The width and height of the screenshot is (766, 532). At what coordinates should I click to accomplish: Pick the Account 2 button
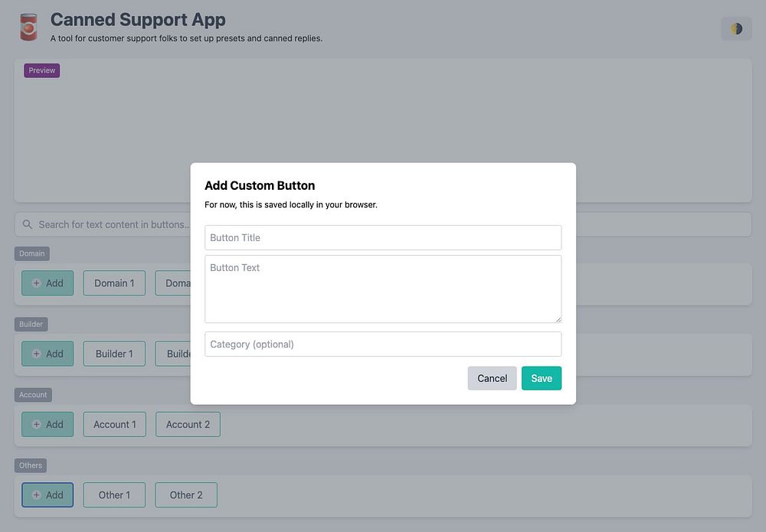(188, 424)
